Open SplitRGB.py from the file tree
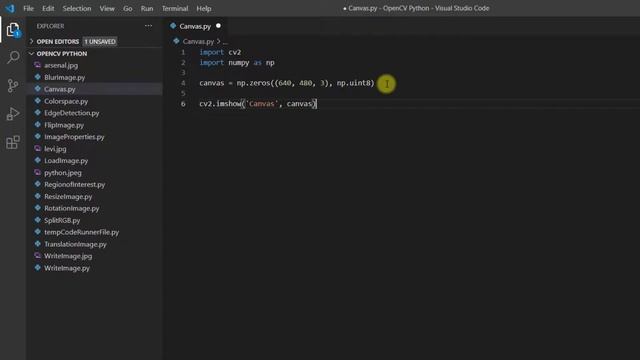Viewport: 640px width, 360px height. (62, 220)
